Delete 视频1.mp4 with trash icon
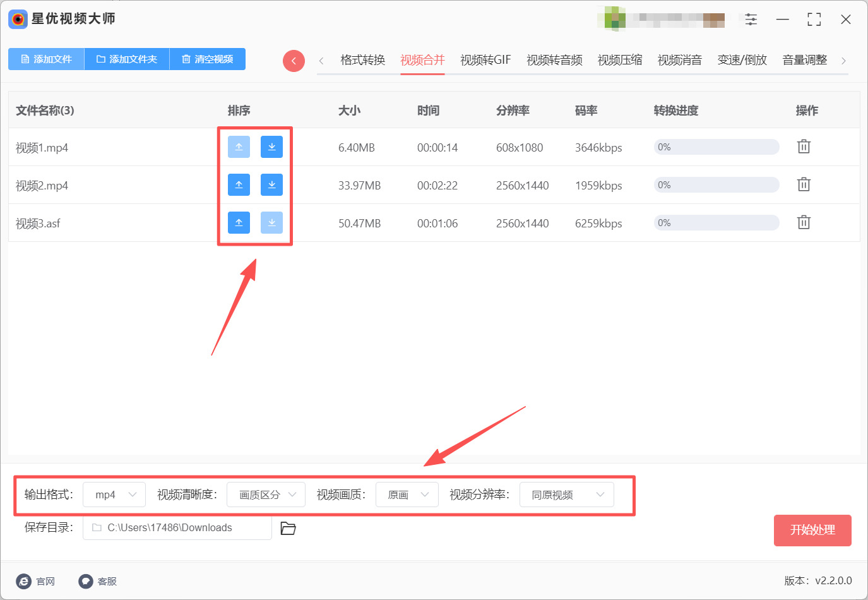Image resolution: width=868 pixels, height=600 pixels. coord(804,147)
